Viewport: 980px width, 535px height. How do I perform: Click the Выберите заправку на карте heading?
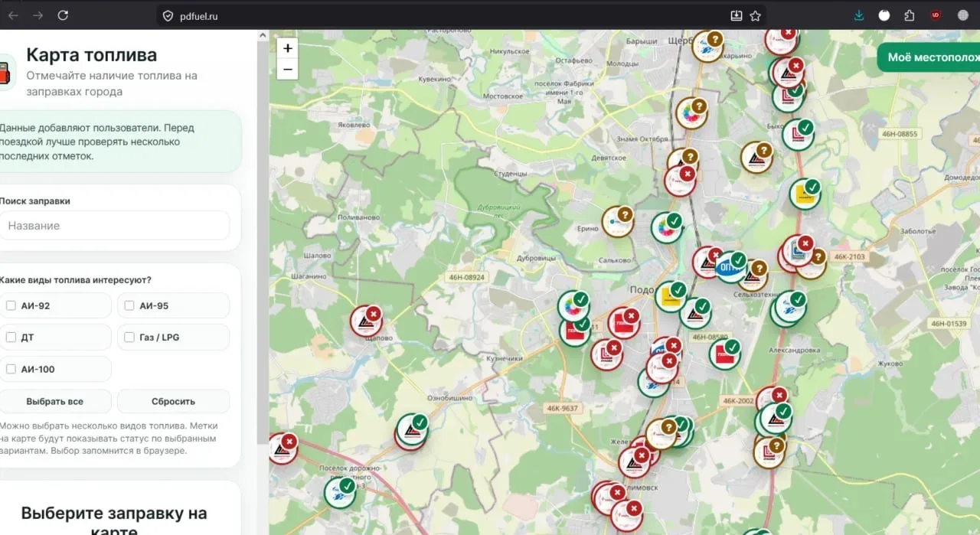(x=113, y=522)
